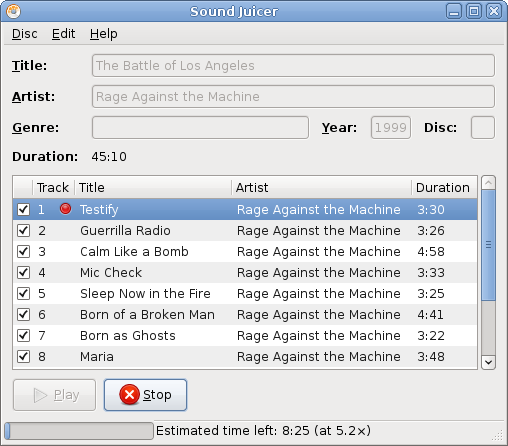Click the scrollbar down arrow
The height and width of the screenshot is (446, 508).
coord(489,362)
